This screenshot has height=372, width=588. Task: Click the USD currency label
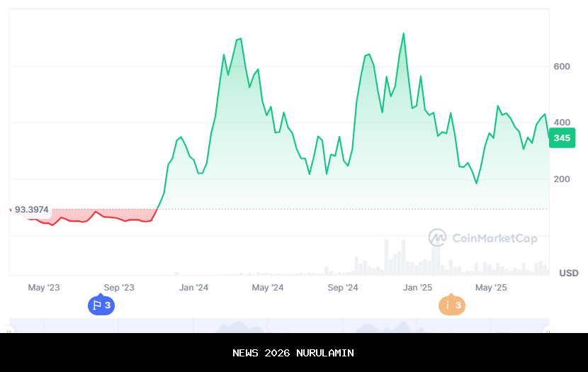click(568, 273)
